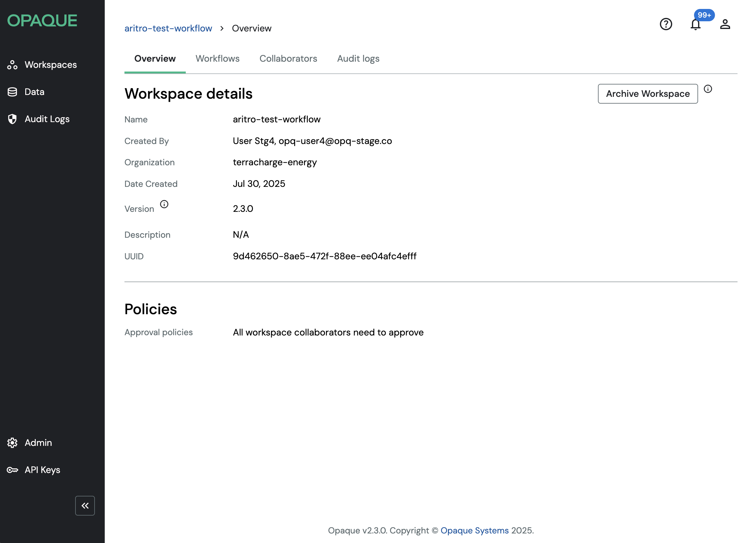This screenshot has height=543, width=756.
Task: Open the help question mark icon
Action: point(666,24)
